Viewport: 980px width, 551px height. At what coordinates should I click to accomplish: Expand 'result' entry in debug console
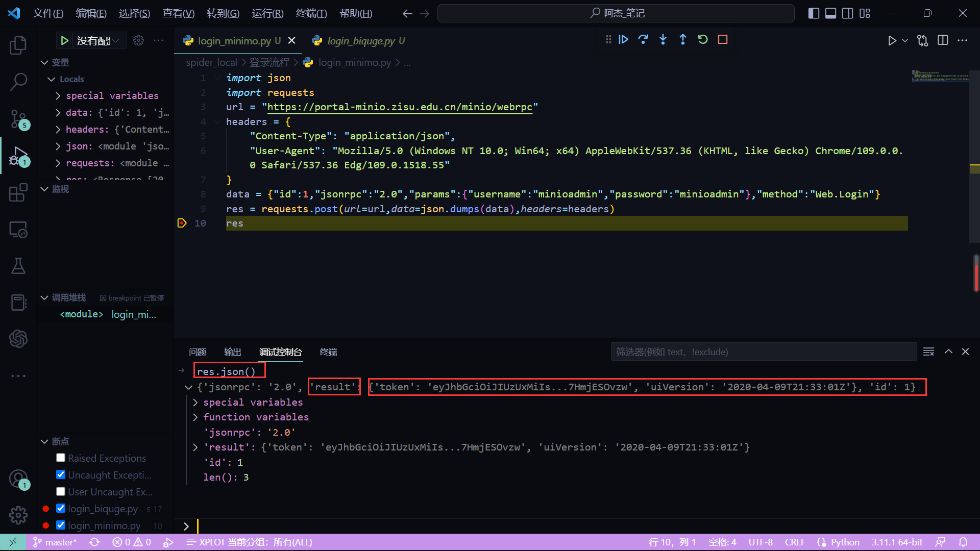coord(195,447)
